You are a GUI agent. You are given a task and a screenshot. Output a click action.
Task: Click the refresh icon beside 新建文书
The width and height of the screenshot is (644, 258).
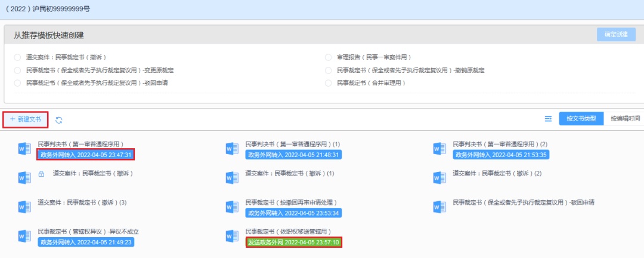click(x=59, y=120)
